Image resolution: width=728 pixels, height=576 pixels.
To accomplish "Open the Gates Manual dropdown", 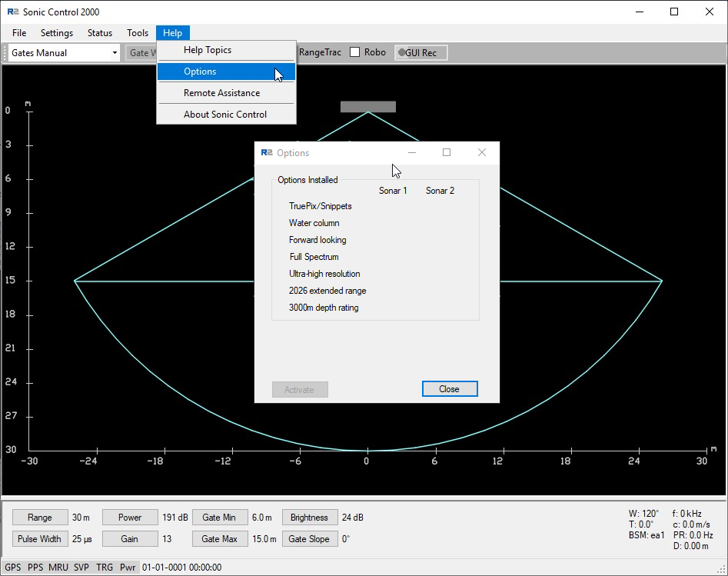I will point(115,53).
